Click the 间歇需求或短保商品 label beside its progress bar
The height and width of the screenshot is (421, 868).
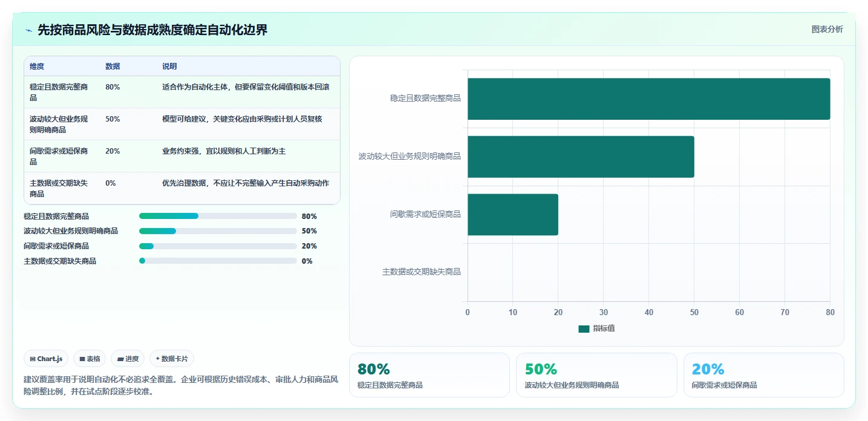click(56, 246)
